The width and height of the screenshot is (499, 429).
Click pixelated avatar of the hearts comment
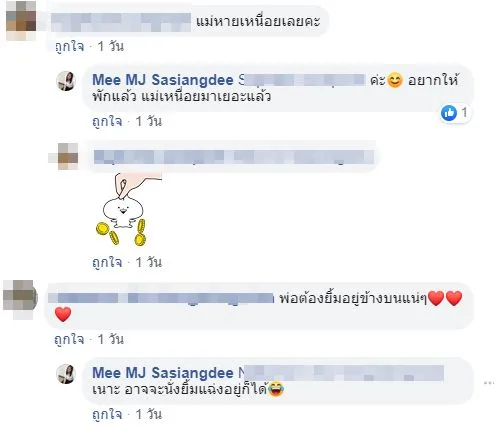pos(19,299)
